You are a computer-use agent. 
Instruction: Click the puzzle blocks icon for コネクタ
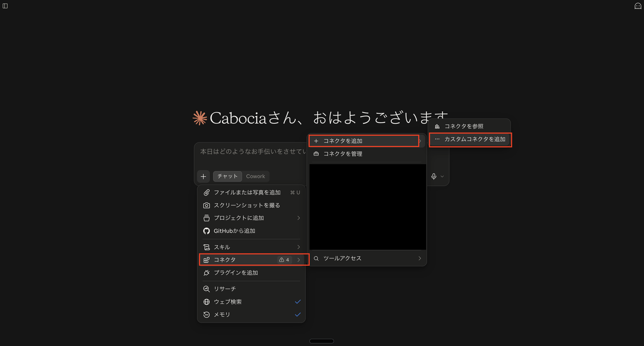coord(207,260)
